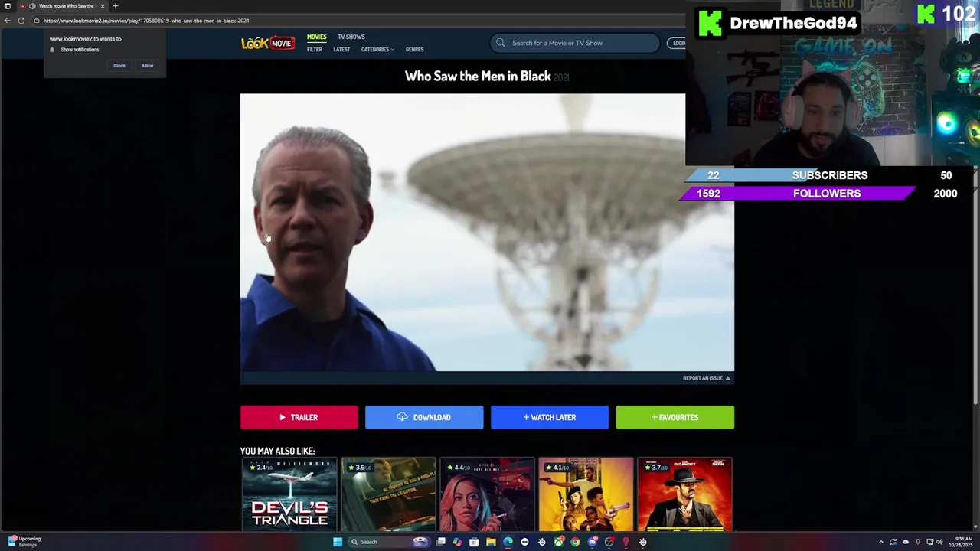
Task: Mute the tab using the speaker icon
Action: 32,6
